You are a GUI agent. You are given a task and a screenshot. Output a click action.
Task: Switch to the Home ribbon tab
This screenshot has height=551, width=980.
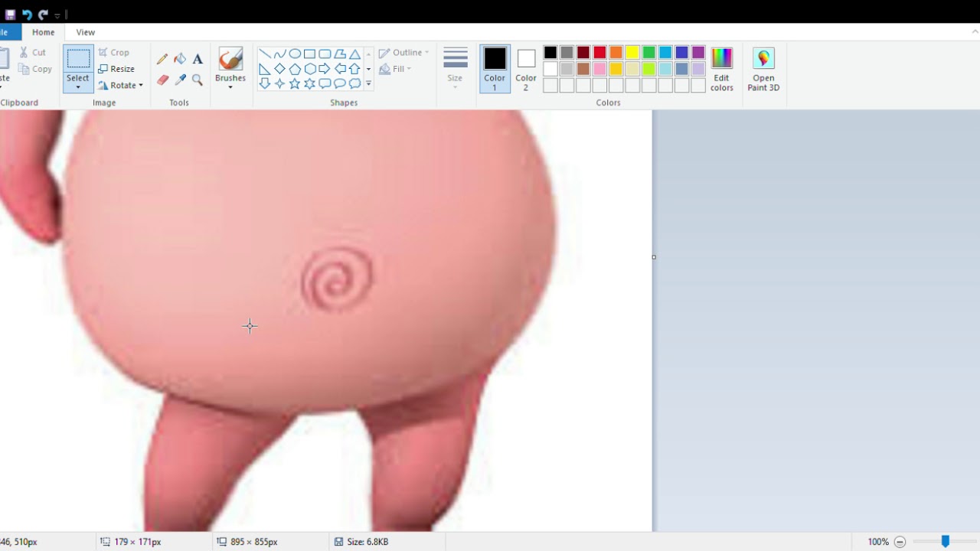point(43,32)
